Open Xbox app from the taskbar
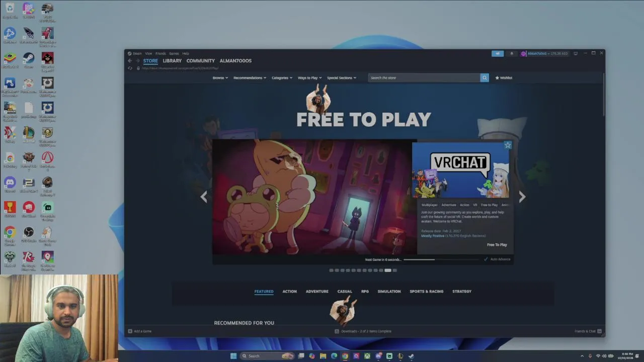 (367, 356)
